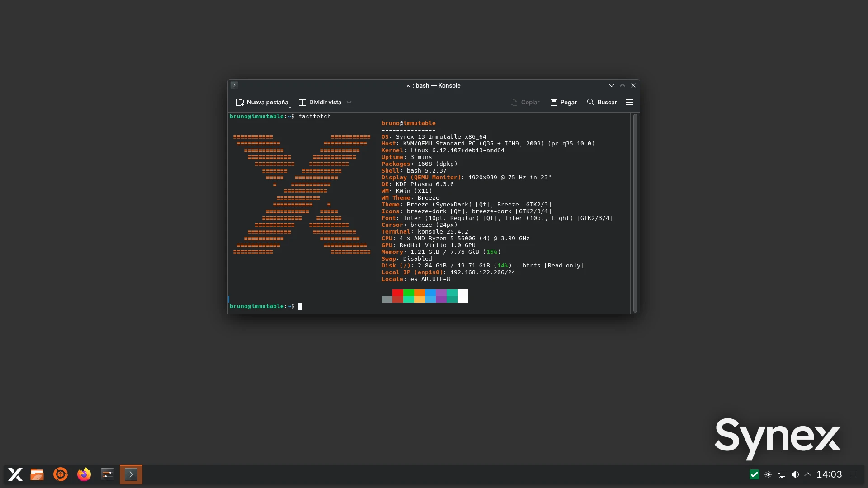Click the Dividir vista toolbar button

[x=320, y=103]
